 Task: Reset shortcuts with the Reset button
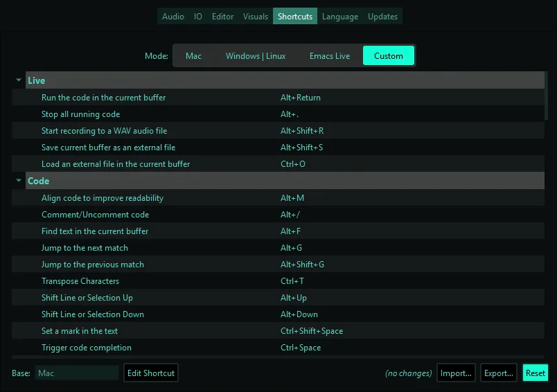coord(535,373)
